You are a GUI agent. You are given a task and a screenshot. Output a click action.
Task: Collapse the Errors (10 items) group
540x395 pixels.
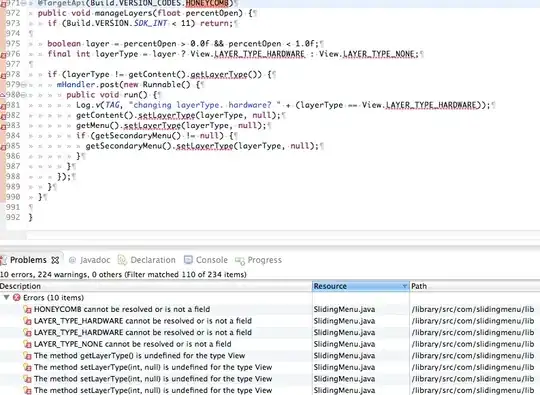point(6,297)
